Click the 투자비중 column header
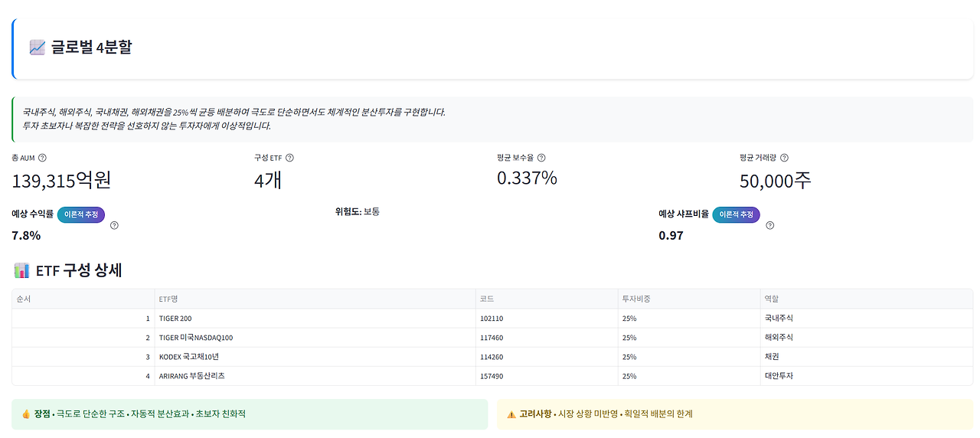 [x=689, y=299]
